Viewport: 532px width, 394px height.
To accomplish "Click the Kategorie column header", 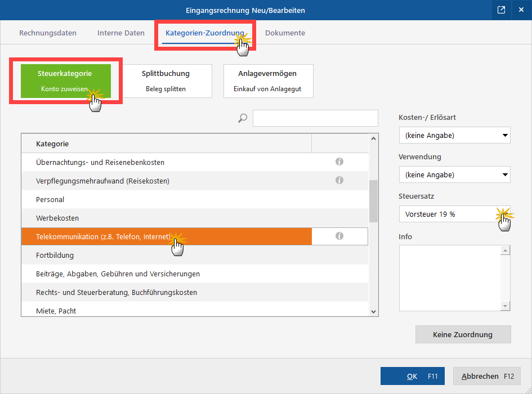I will [167, 144].
